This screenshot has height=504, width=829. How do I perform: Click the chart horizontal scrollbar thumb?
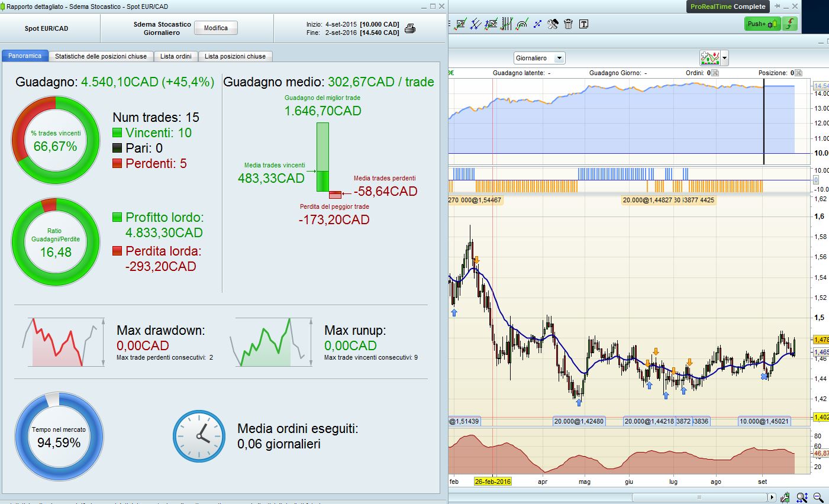700,497
